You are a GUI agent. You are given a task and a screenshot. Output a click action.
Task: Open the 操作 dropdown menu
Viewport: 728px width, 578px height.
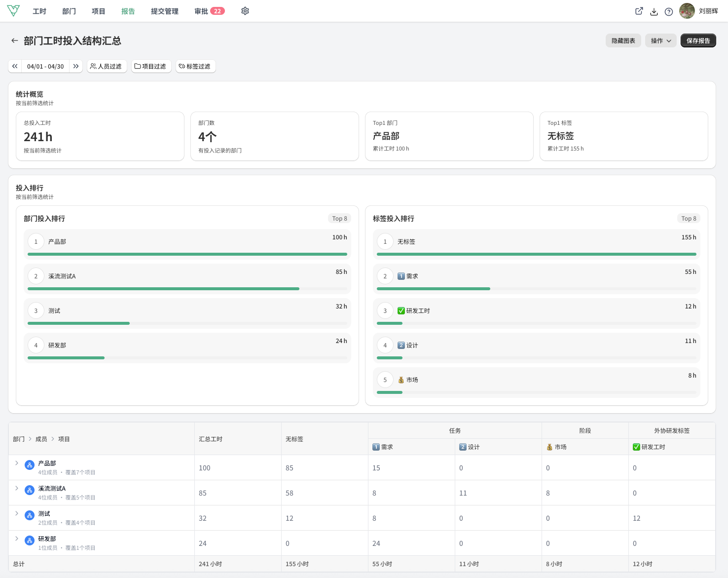[661, 40]
